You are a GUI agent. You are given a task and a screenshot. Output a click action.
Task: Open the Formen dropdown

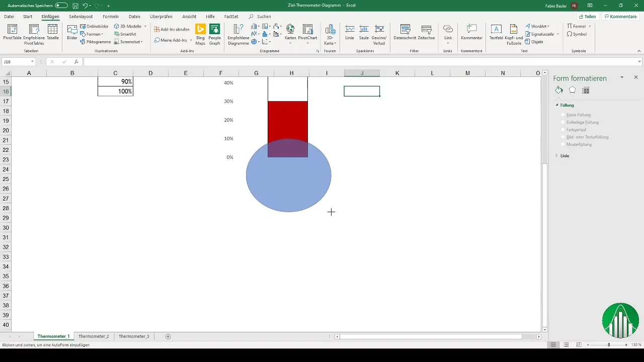pyautogui.click(x=92, y=34)
